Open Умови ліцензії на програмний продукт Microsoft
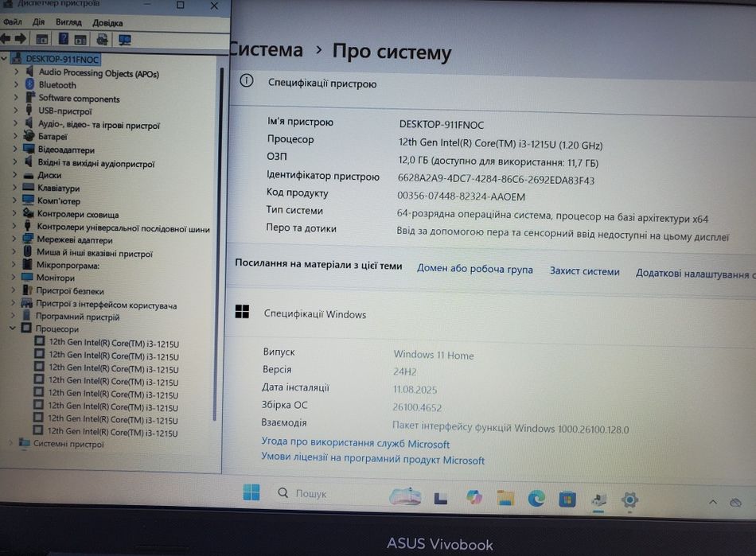Screen dimensions: 756x556 tap(372, 458)
